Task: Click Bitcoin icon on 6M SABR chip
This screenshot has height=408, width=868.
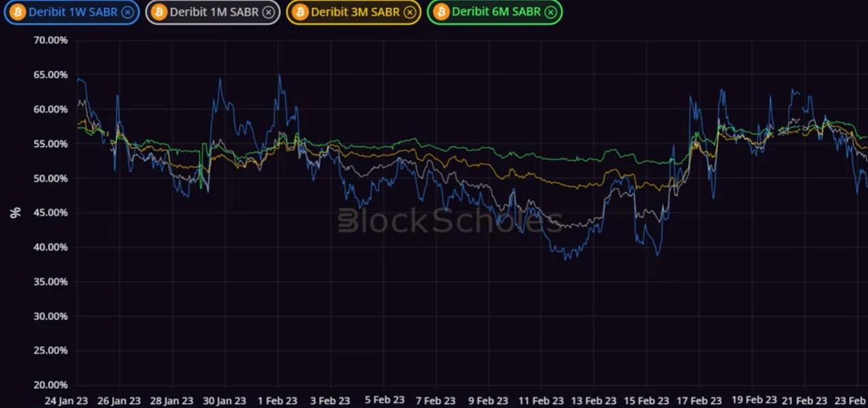Action: [x=441, y=12]
